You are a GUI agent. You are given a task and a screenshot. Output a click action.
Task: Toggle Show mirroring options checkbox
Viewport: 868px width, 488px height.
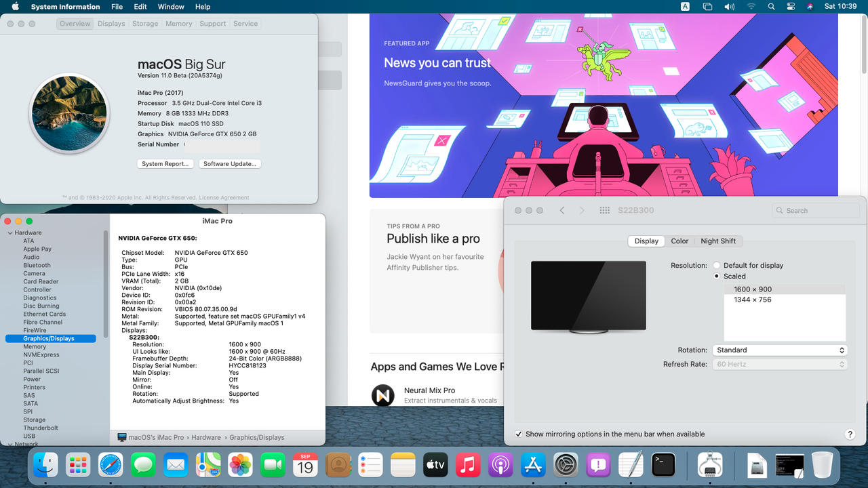(519, 434)
